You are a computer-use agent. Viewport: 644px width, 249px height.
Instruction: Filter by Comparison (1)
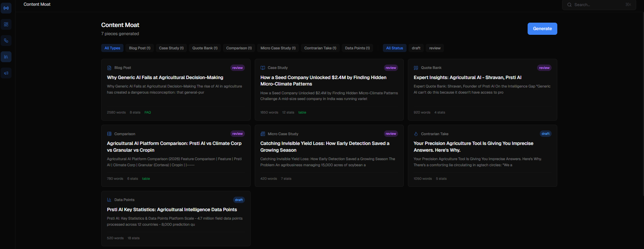point(239,48)
